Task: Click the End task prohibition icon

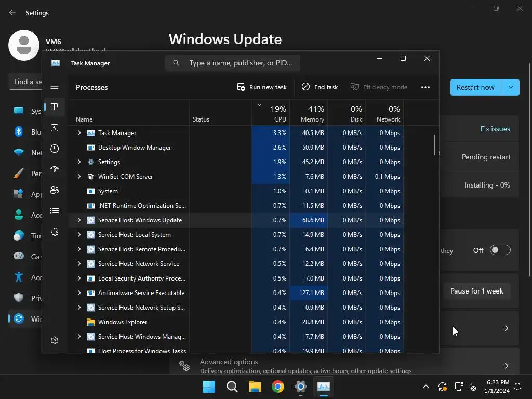Action: coord(305,87)
